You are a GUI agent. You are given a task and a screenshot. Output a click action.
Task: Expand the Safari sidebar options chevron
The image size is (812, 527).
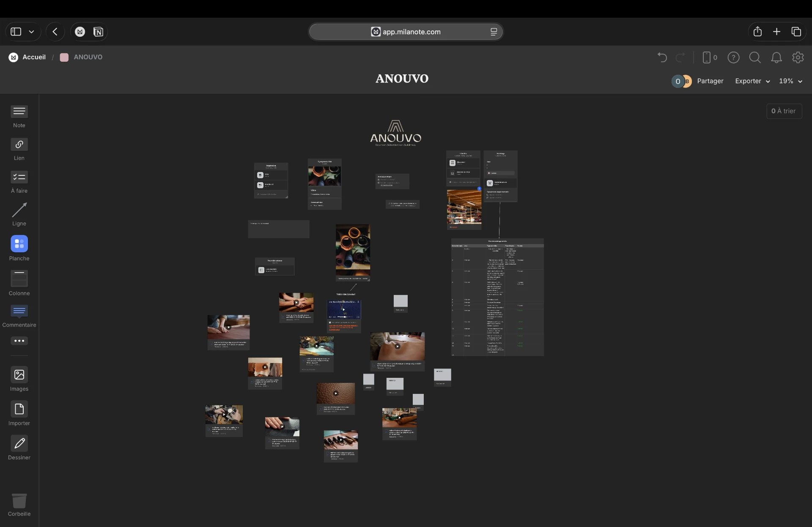31,32
